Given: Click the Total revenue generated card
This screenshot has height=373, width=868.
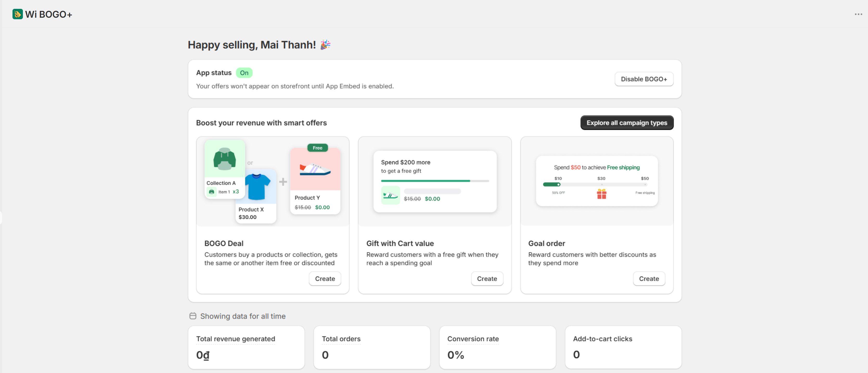Looking at the screenshot, I should [x=246, y=347].
